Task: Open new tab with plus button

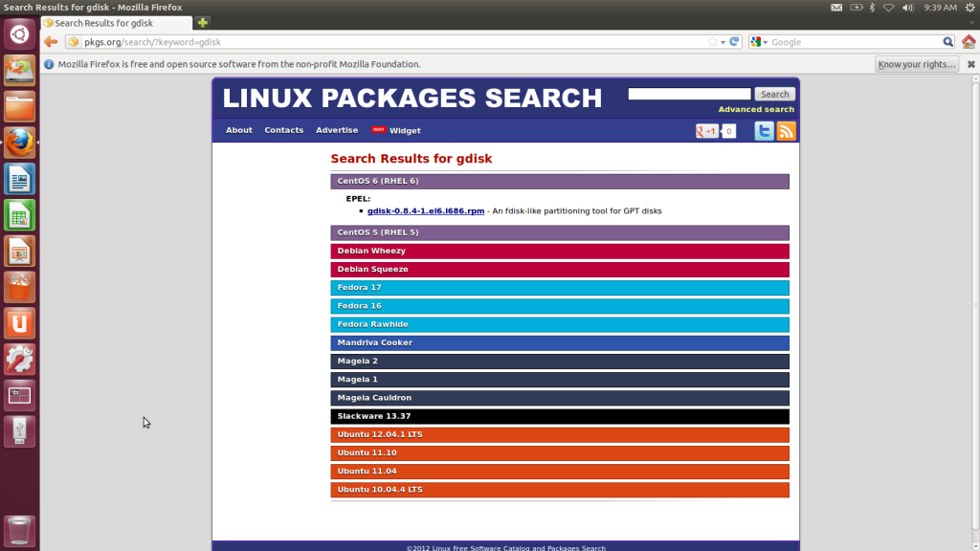Action: 203,23
